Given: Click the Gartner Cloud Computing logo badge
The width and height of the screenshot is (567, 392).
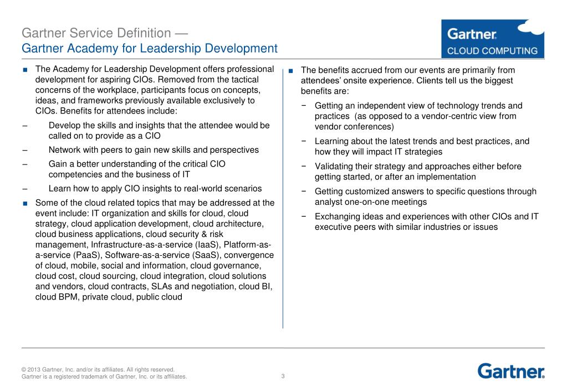Looking at the screenshot, I should (493, 39).
